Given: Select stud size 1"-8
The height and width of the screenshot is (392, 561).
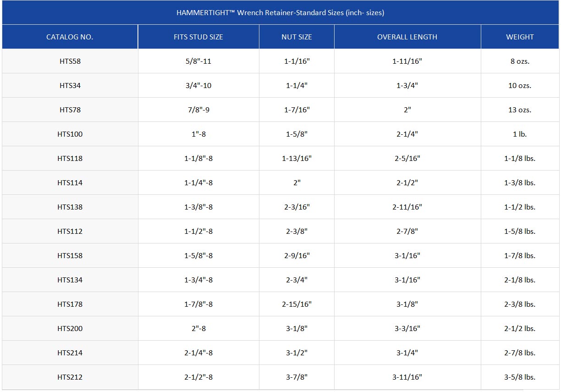Looking at the screenshot, I should pos(198,134).
